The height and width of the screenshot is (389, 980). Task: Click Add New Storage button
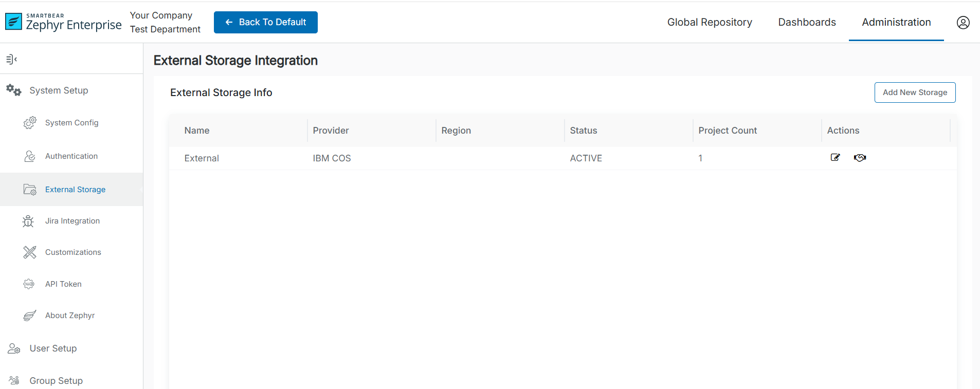tap(914, 92)
